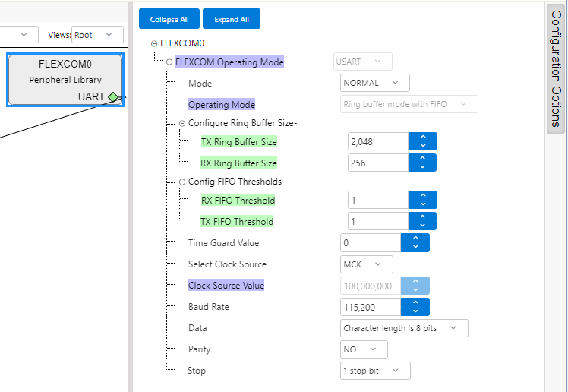Click the RX Ring Buffer Size stepper
This screenshot has height=392, width=568.
pos(422,163)
